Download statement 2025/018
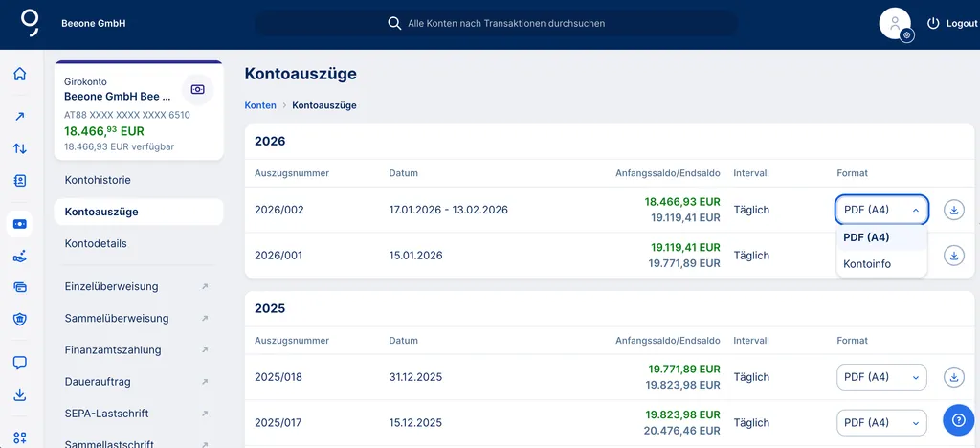 pos(953,377)
